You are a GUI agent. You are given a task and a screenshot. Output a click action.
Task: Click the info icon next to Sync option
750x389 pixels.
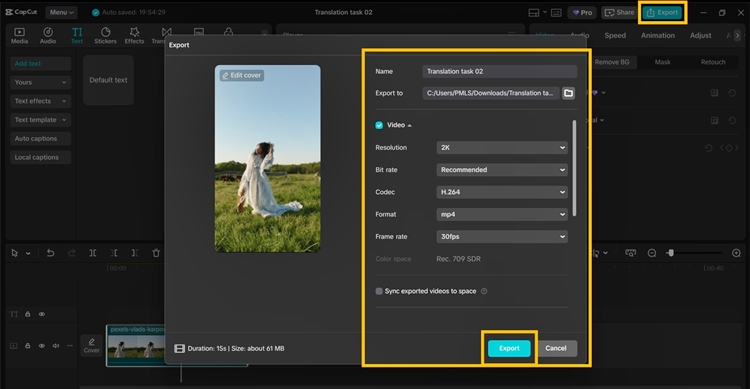click(484, 291)
